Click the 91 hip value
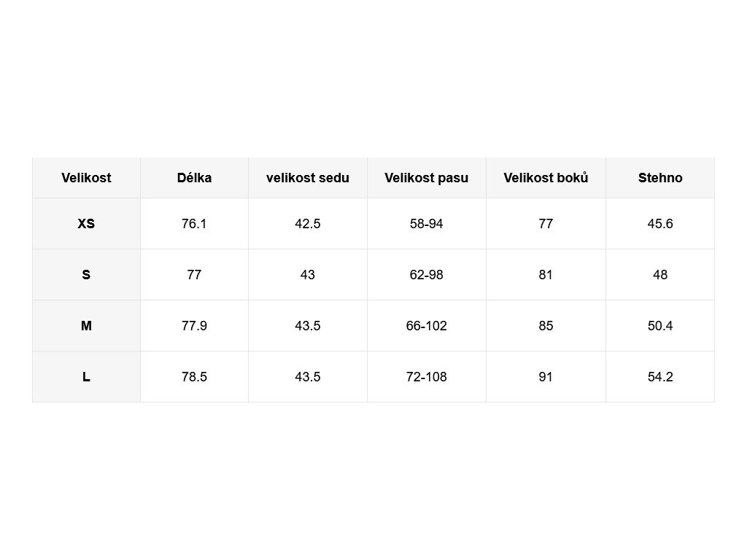 (546, 377)
